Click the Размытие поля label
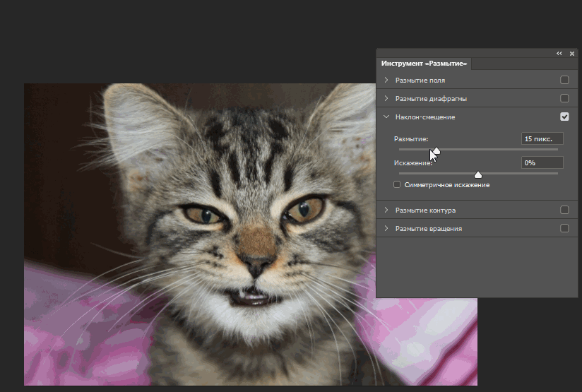This screenshot has height=392, width=582. click(x=420, y=81)
